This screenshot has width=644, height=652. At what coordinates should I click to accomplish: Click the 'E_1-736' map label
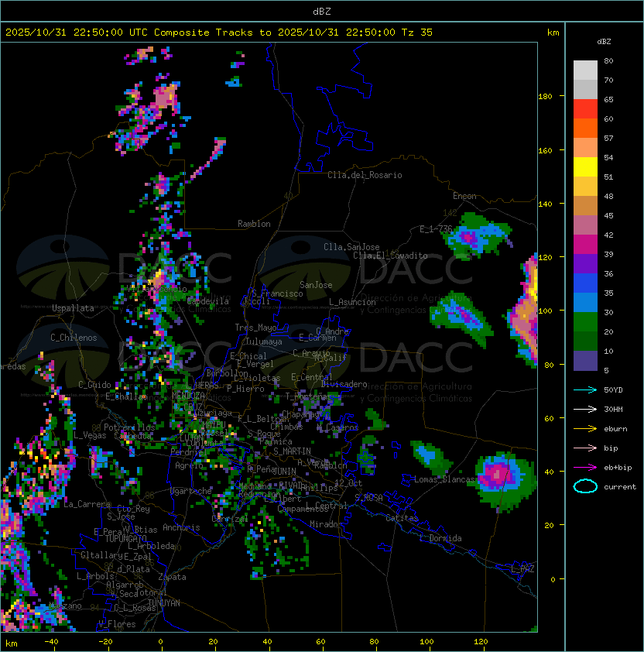point(436,229)
